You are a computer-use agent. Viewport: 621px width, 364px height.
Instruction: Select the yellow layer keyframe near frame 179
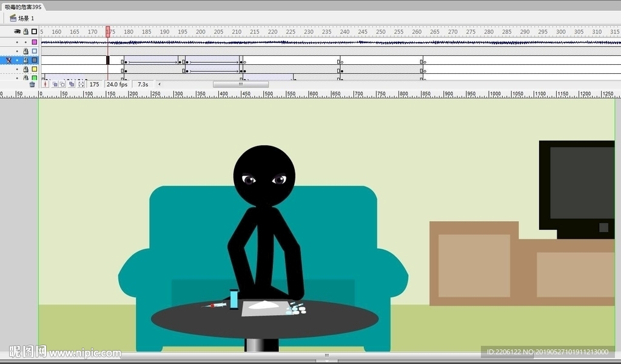(125, 71)
